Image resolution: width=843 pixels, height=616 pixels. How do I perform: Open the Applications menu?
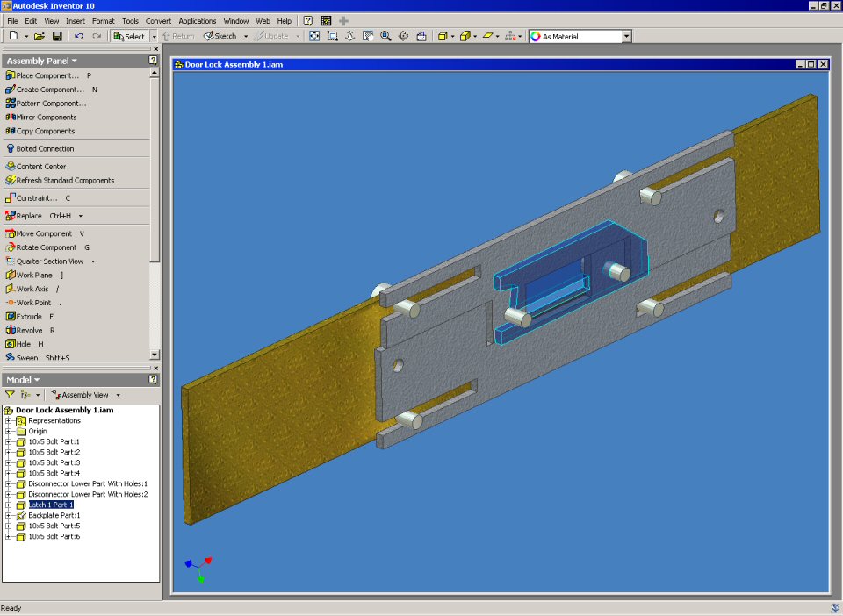tap(197, 20)
